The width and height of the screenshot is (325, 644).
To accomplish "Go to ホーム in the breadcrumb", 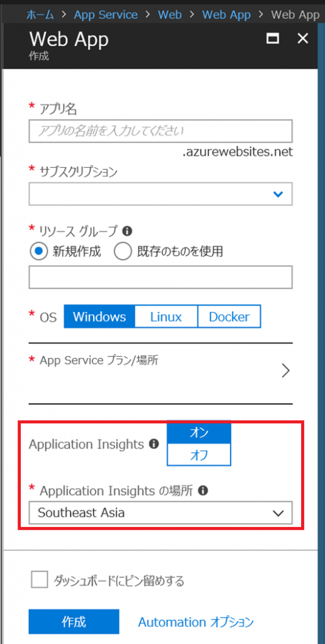I will 40,15.
